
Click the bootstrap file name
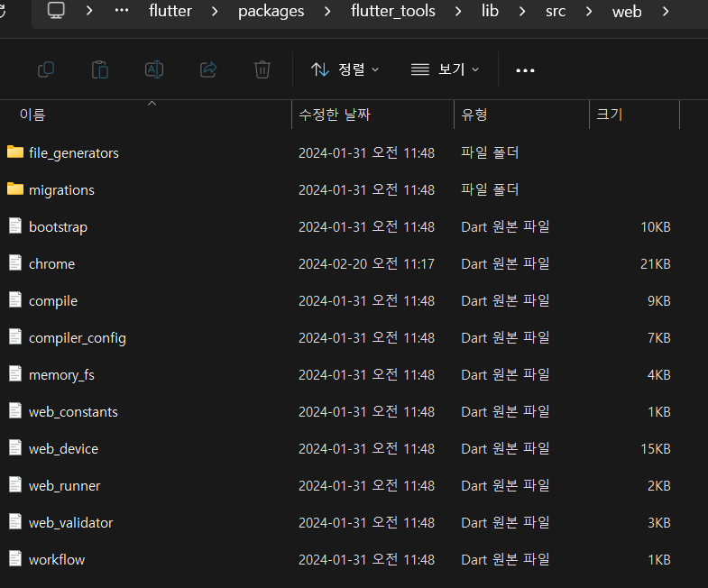(58, 227)
